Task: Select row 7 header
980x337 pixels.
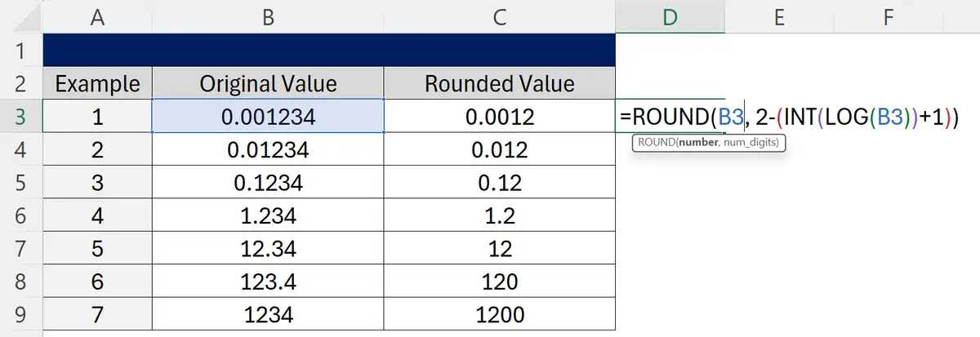Action: pos(21,249)
